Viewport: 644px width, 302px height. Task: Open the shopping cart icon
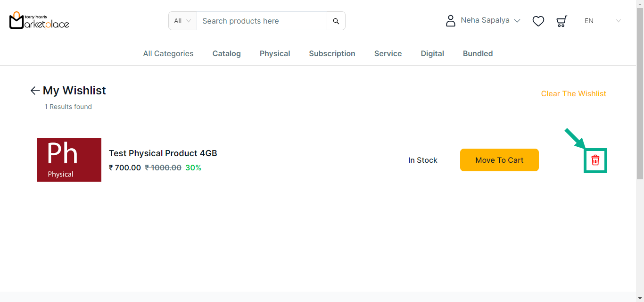[x=561, y=21]
